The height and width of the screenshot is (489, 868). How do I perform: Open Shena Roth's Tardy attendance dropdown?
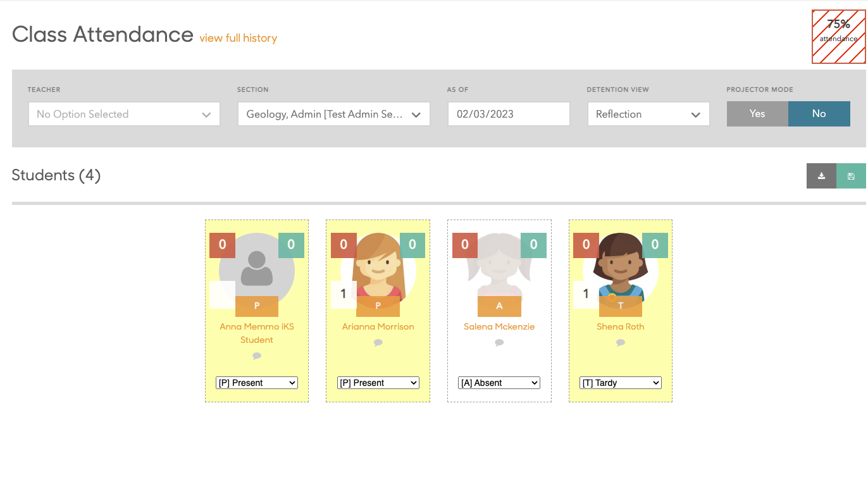(x=620, y=383)
